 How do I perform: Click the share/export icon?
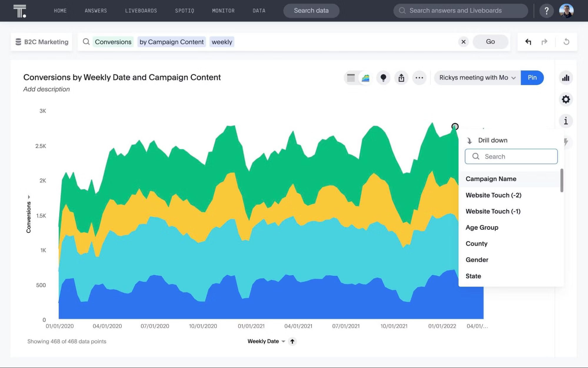(401, 78)
